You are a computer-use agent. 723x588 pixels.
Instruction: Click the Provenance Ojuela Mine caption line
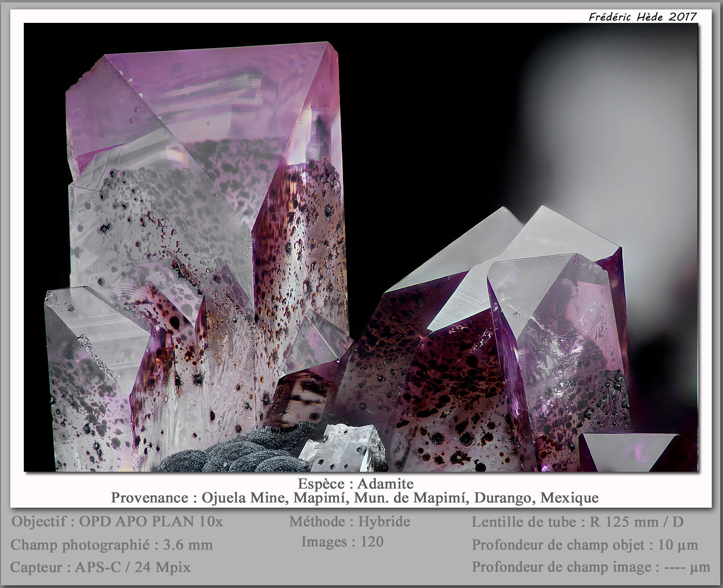[x=354, y=498]
